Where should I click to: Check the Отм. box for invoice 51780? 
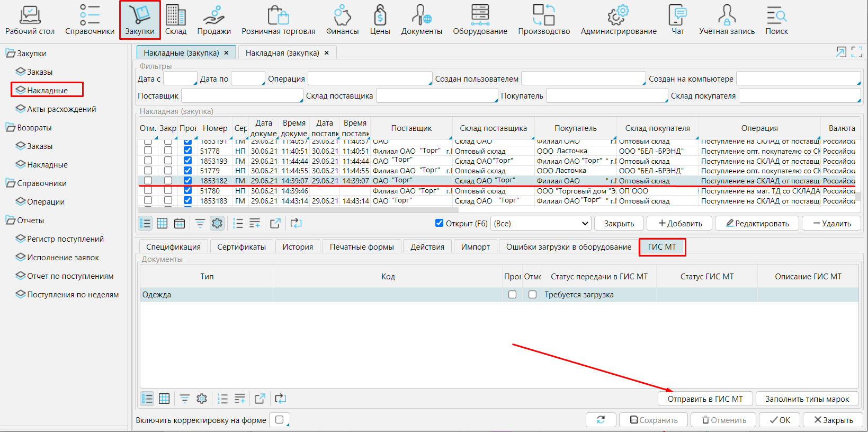point(148,191)
